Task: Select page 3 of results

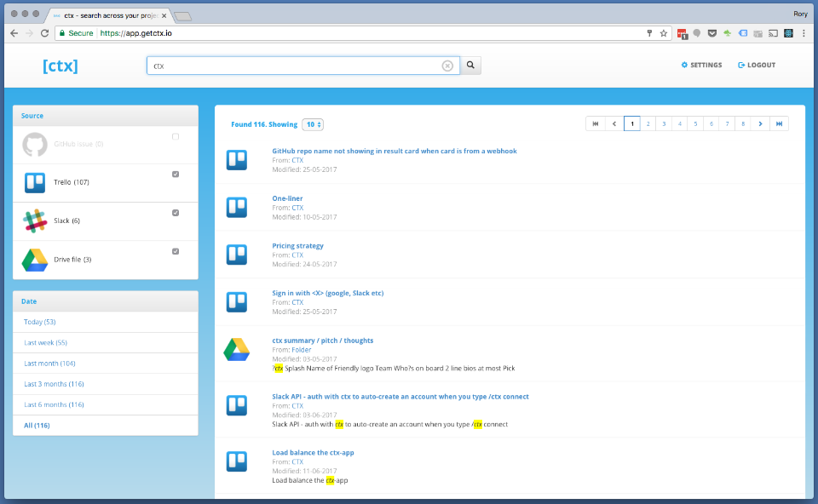Action: (664, 124)
